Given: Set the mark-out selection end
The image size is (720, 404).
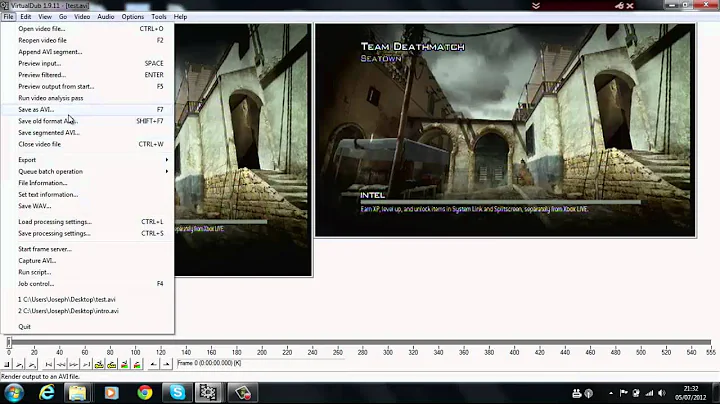Looking at the screenshot, I should (x=166, y=365).
